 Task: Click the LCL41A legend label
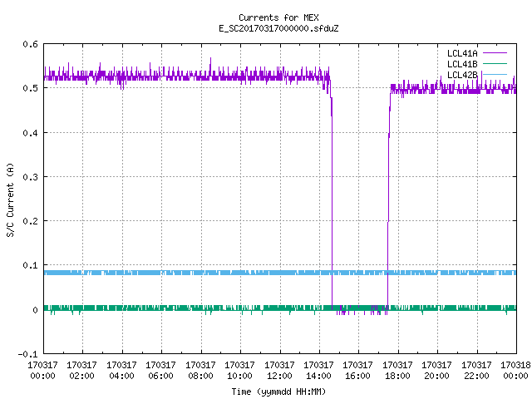462,53
